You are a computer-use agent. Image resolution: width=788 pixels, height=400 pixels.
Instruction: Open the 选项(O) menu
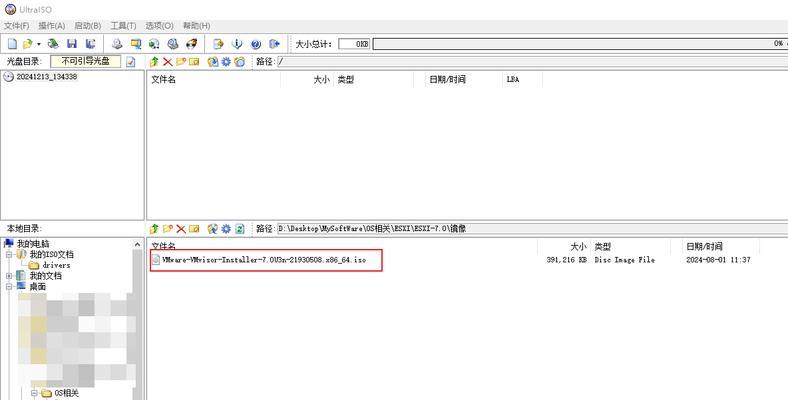pyautogui.click(x=159, y=26)
